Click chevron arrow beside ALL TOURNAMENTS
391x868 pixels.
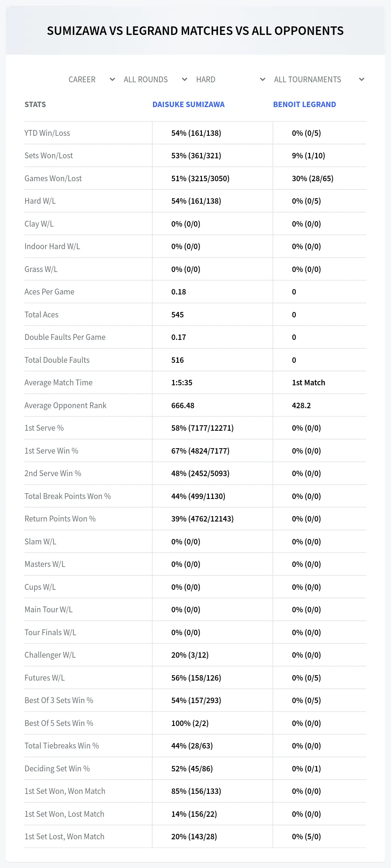[361, 80]
